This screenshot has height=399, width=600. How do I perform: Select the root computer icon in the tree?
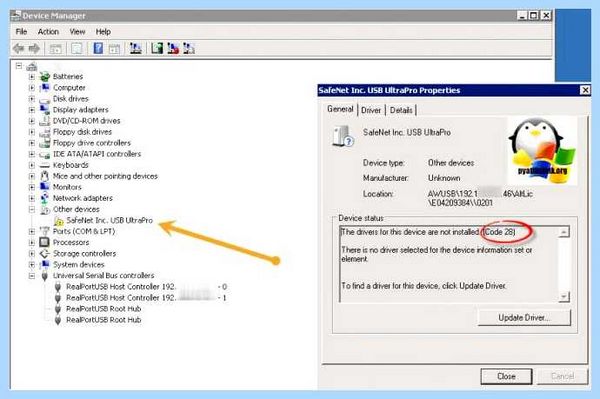pos(32,67)
